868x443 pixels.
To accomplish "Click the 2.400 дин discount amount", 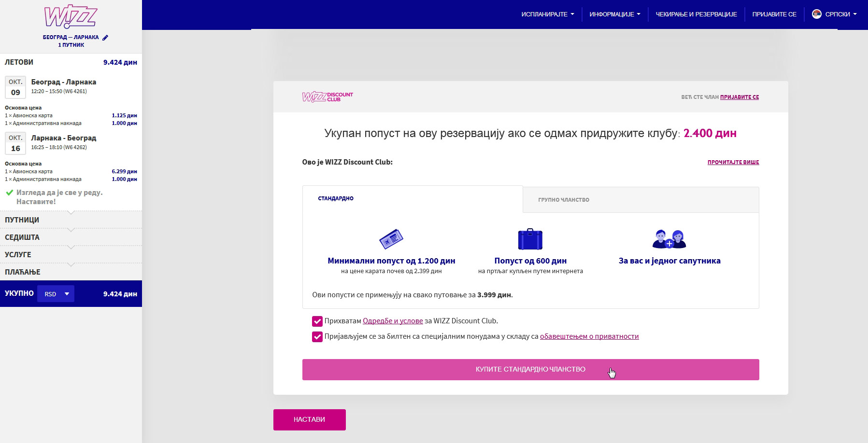I will [710, 133].
